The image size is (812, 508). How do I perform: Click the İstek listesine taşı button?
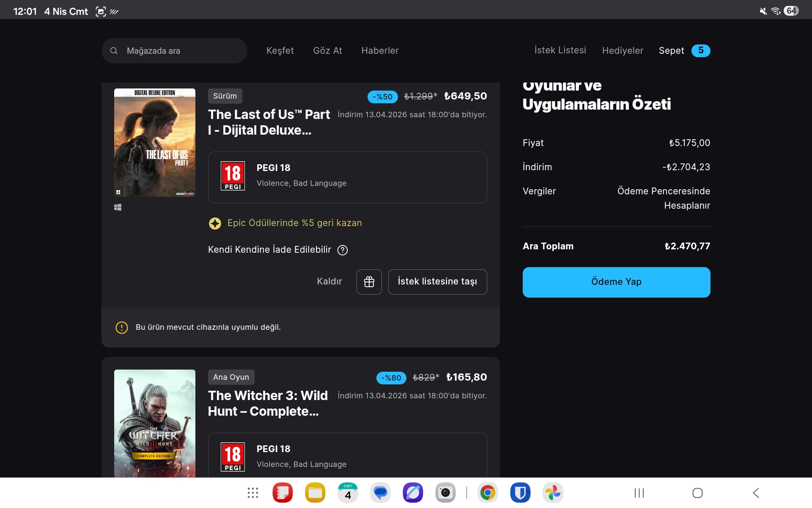click(x=438, y=282)
